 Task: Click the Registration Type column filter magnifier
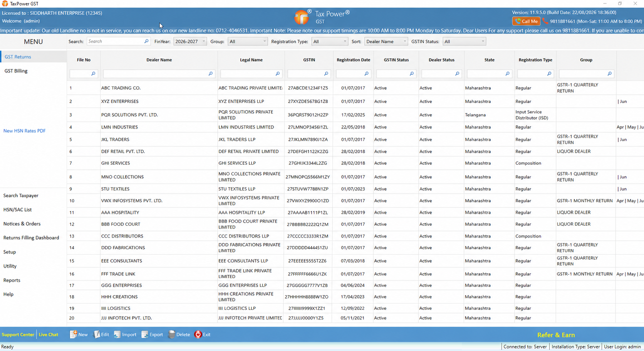pyautogui.click(x=549, y=74)
